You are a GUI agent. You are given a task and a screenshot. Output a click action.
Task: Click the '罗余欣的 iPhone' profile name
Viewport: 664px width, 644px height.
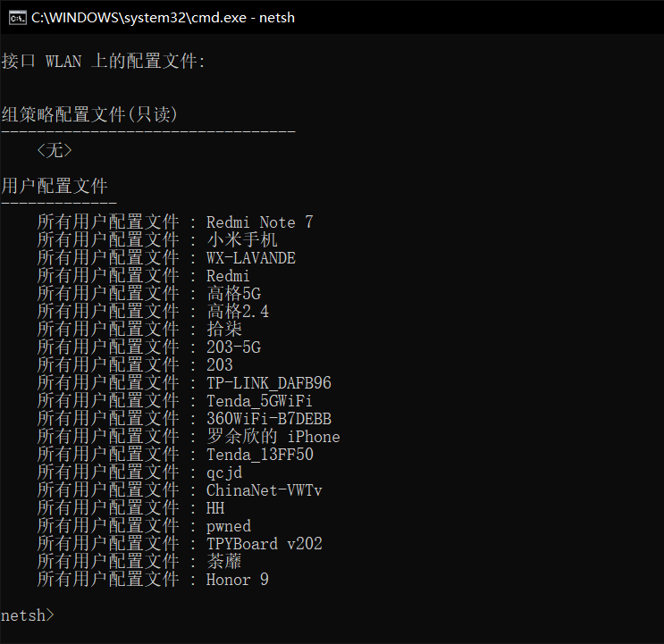pos(273,437)
